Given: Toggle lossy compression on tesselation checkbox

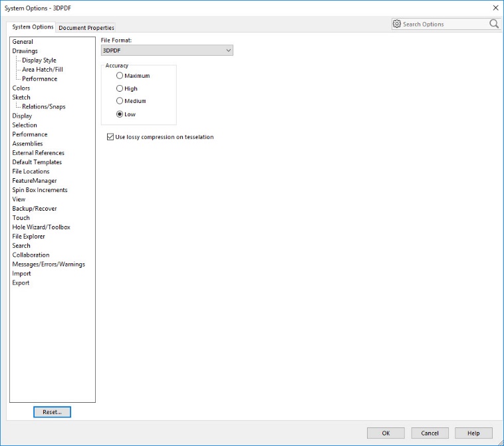Looking at the screenshot, I should pos(110,137).
